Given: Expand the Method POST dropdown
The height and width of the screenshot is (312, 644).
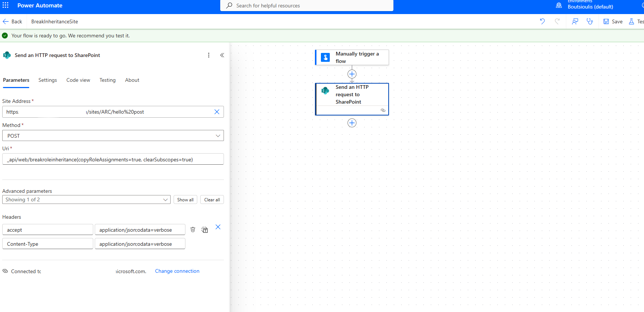Looking at the screenshot, I should tap(218, 136).
